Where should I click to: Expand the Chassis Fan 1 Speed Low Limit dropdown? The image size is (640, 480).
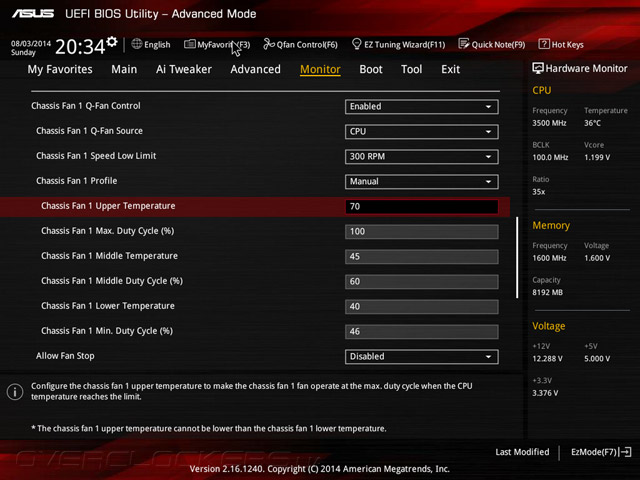422,157
